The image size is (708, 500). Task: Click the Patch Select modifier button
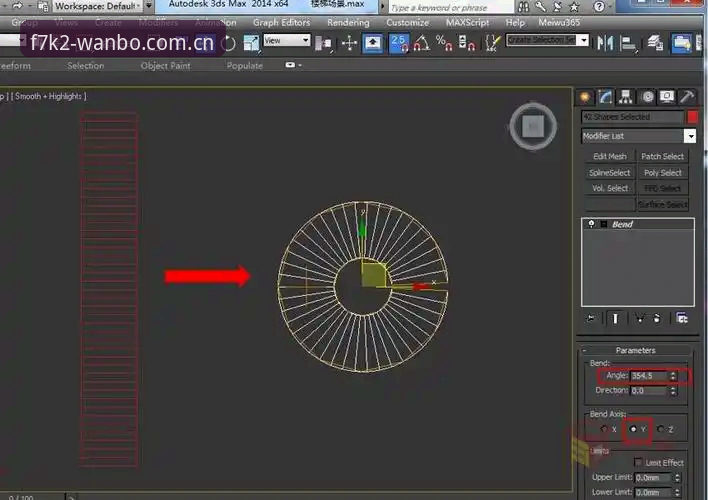point(662,156)
